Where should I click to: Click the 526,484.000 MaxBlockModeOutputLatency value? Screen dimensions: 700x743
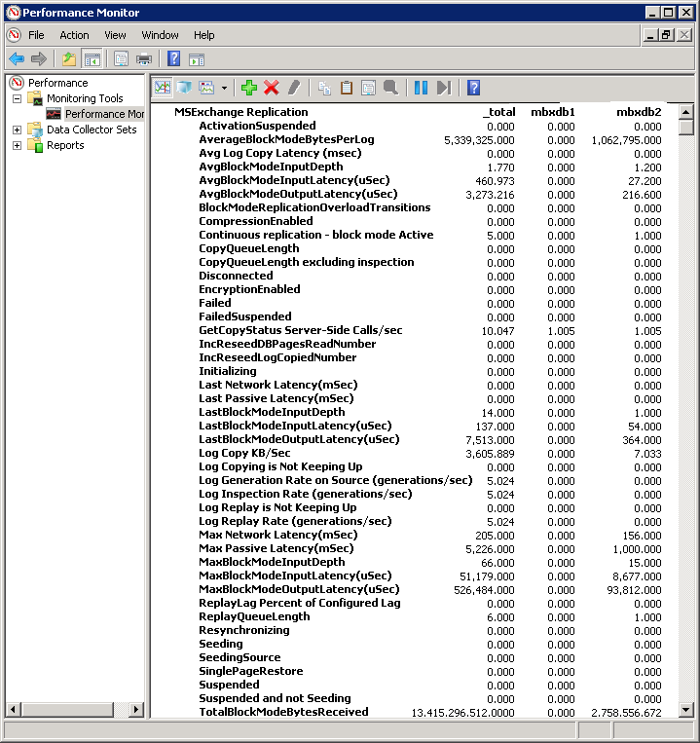tap(484, 590)
